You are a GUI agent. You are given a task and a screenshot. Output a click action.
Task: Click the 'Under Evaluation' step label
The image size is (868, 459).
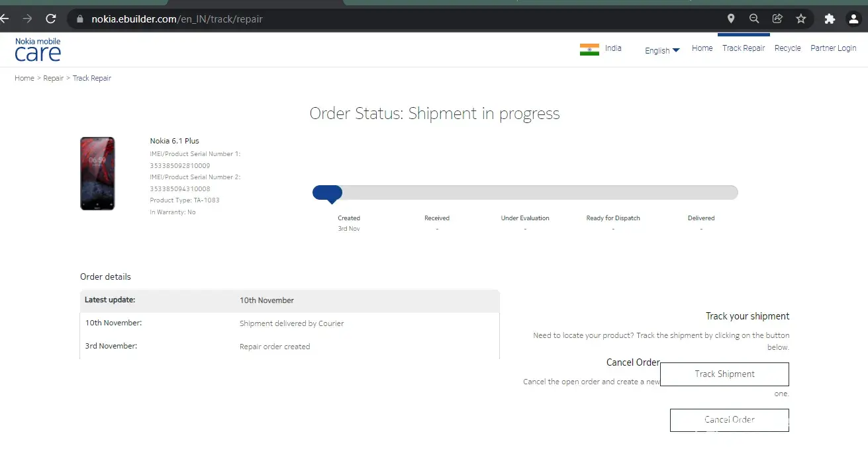pyautogui.click(x=525, y=218)
